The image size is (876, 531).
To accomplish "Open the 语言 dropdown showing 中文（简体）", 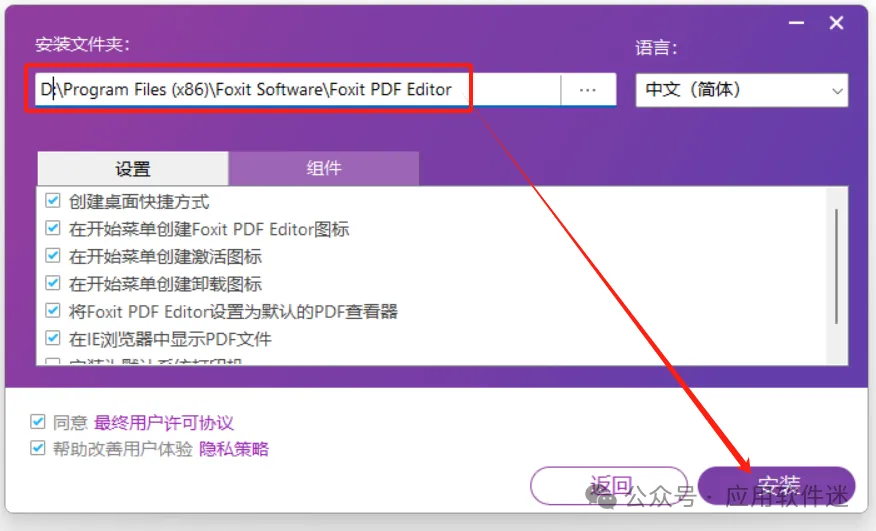I will [x=741, y=90].
